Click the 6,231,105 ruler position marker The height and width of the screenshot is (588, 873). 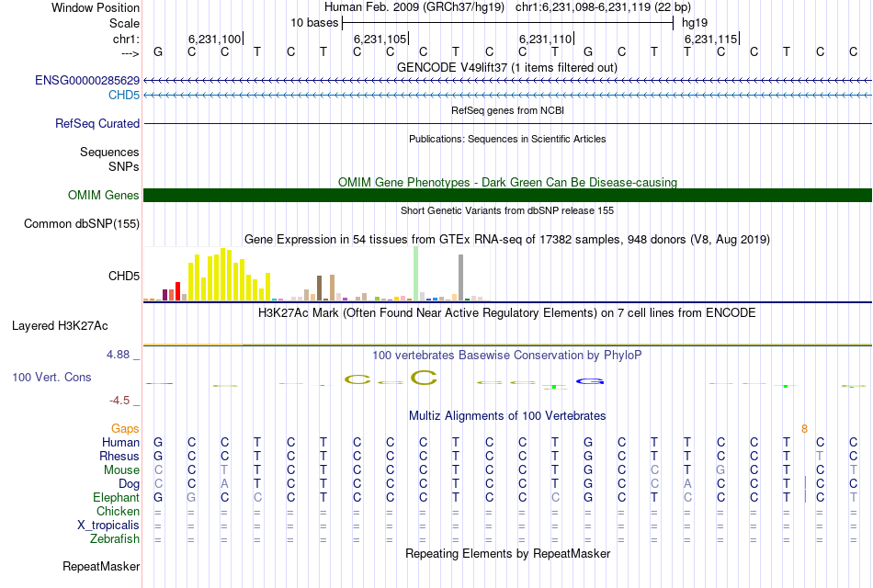click(380, 39)
